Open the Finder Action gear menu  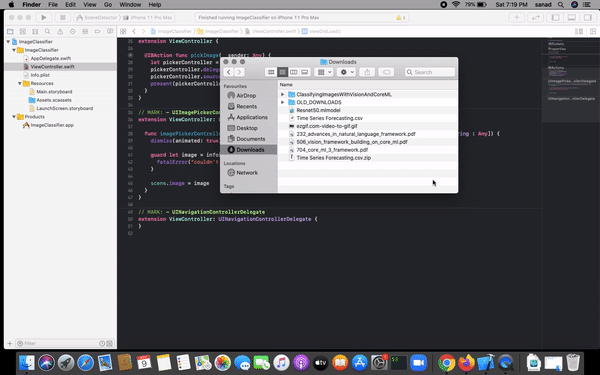346,72
